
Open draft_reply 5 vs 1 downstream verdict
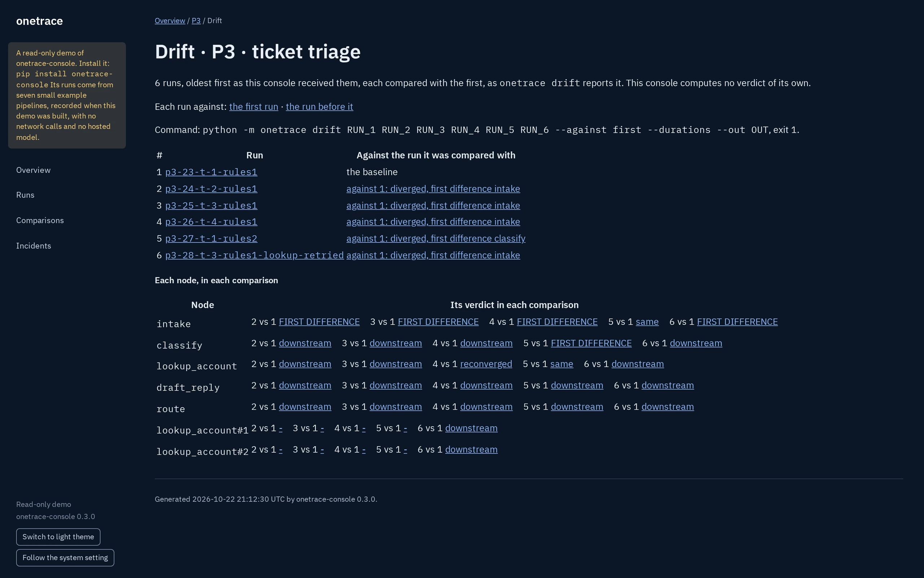[577, 385]
